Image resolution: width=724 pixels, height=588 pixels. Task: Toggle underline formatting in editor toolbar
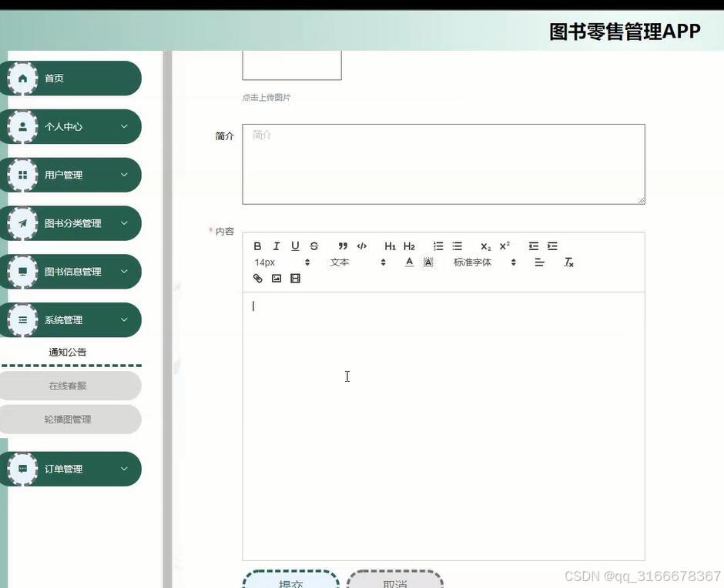pyautogui.click(x=295, y=246)
